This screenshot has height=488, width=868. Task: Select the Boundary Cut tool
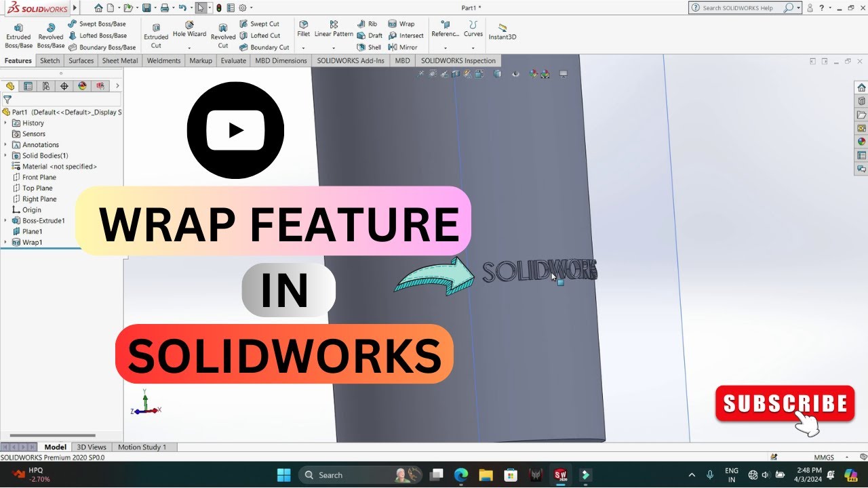tap(264, 47)
